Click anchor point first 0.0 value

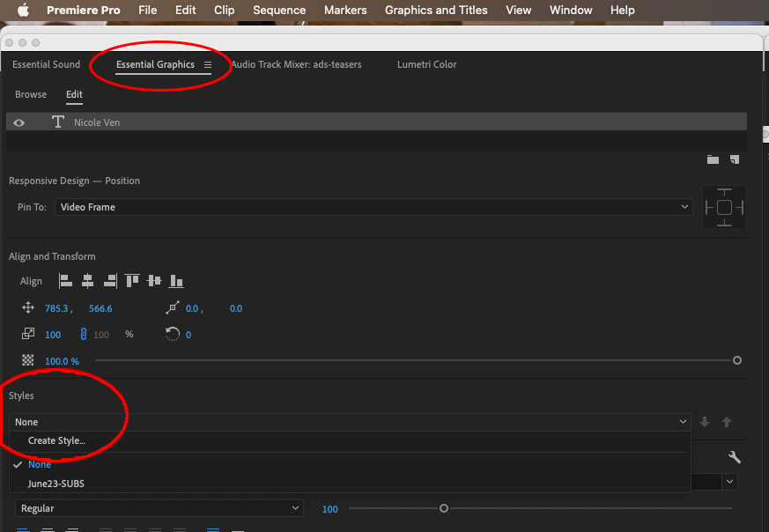click(192, 308)
